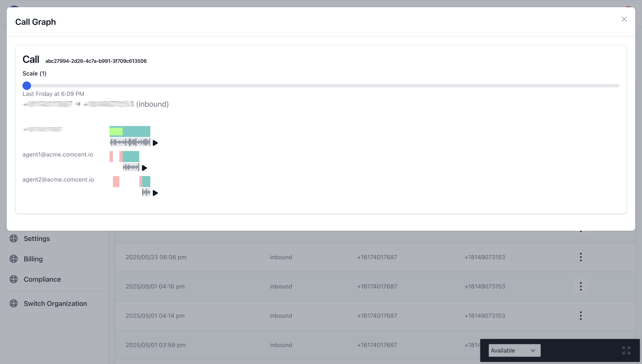Click the agent2@acme.comcent.io label

(58, 179)
